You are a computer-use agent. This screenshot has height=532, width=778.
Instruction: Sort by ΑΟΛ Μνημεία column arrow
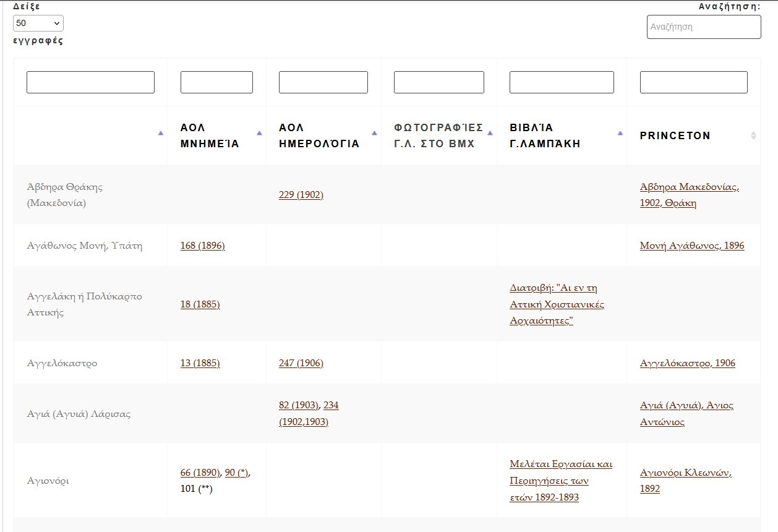[x=259, y=133]
